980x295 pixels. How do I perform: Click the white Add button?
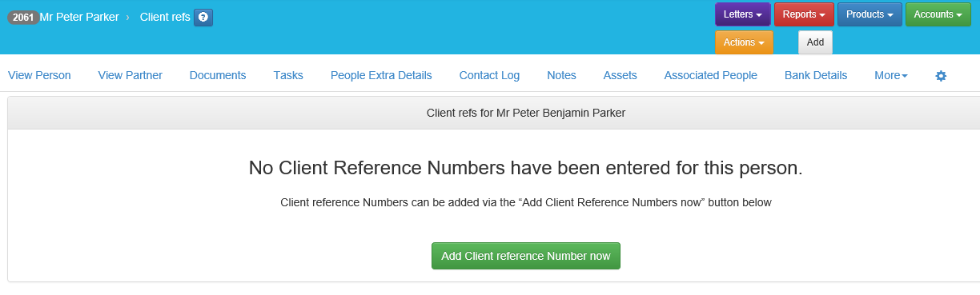(815, 42)
